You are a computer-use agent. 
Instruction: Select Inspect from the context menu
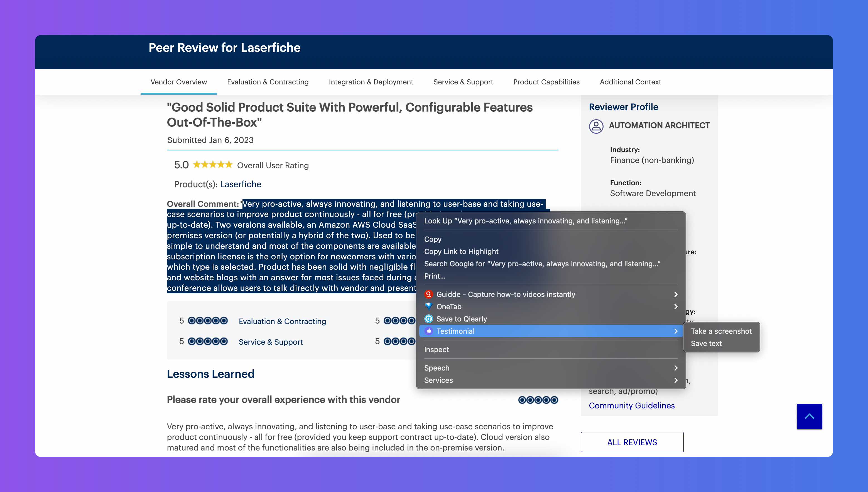click(x=551, y=349)
